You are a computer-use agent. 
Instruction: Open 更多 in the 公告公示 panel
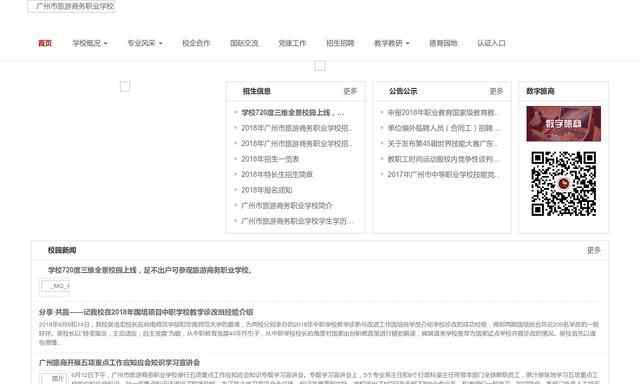click(x=496, y=91)
